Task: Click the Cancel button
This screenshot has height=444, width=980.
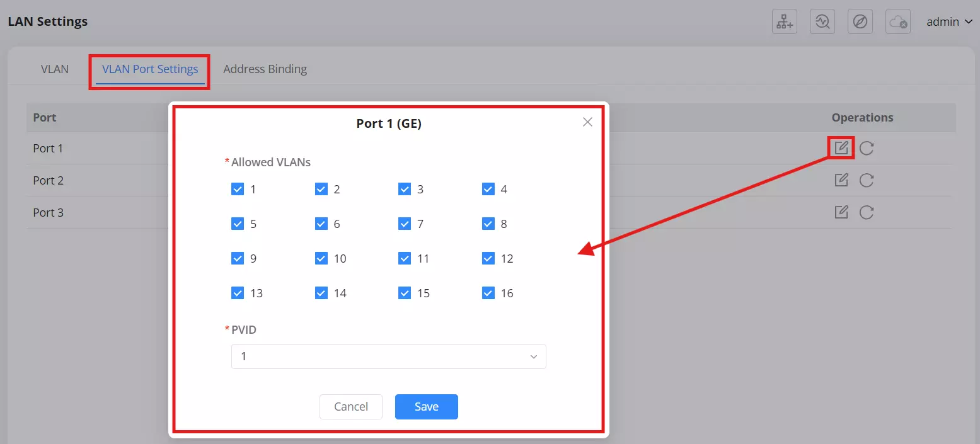Action: (351, 407)
